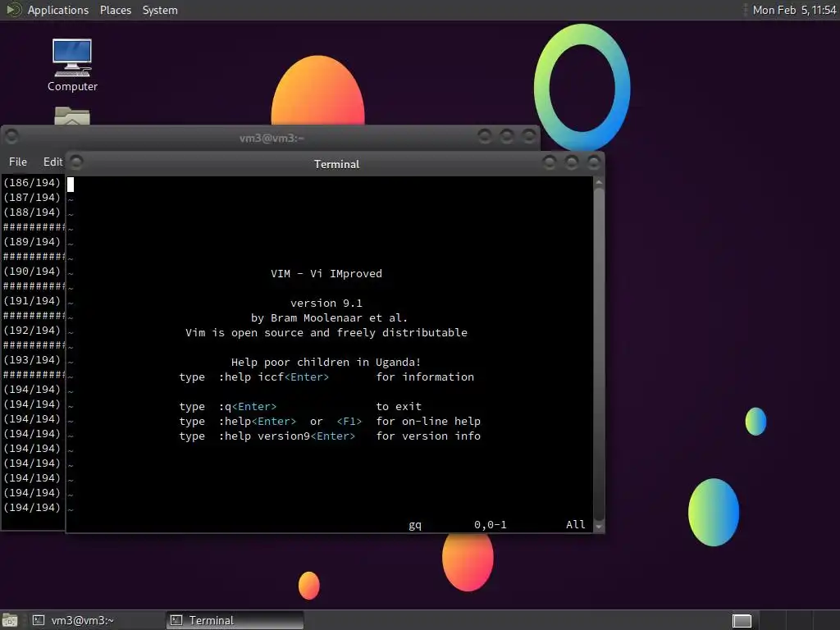Screen dimensions: 840x630
Task: Open the Places menu
Action: [115, 10]
